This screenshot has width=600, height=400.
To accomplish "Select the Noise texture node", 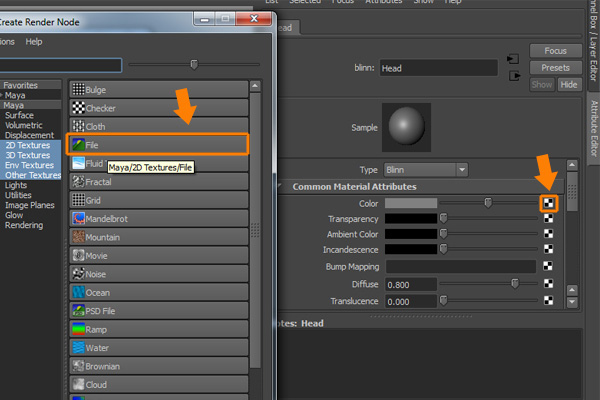I will click(x=159, y=274).
